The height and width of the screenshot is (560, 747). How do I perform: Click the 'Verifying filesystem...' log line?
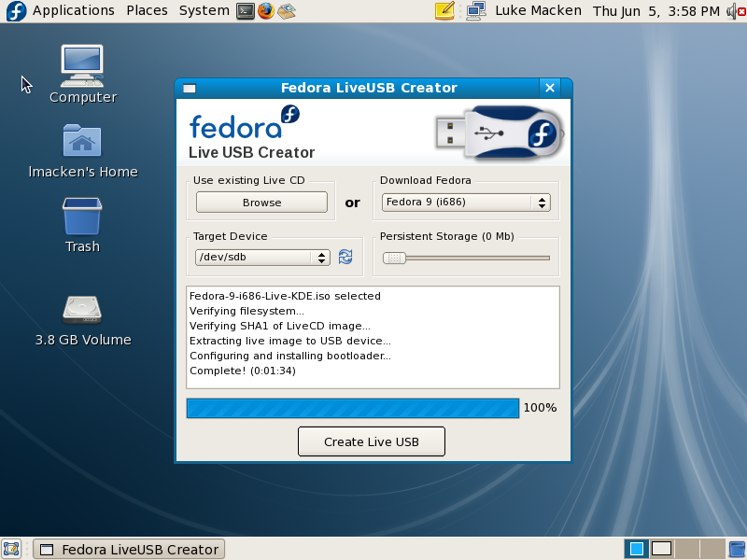coord(247,311)
